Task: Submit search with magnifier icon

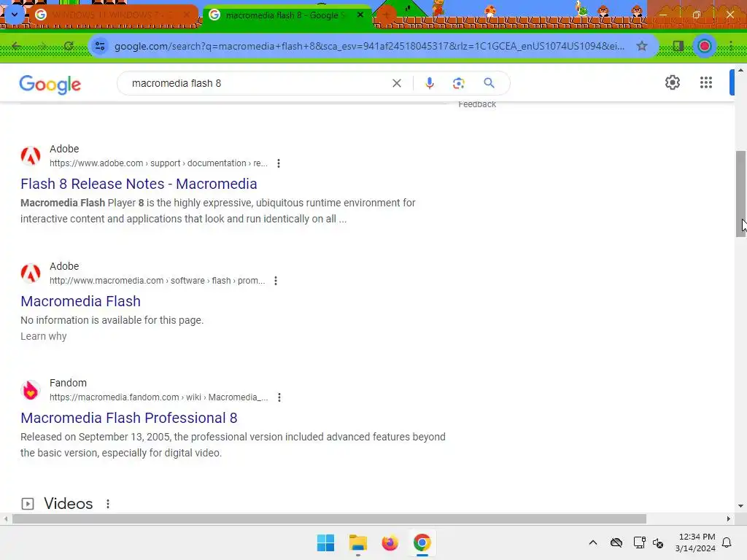Action: [x=489, y=83]
